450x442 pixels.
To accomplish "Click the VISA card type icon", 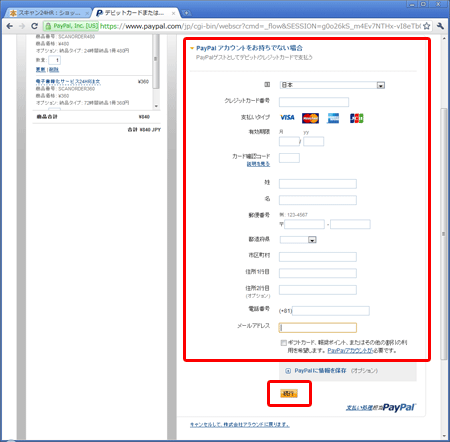I will pos(287,118).
